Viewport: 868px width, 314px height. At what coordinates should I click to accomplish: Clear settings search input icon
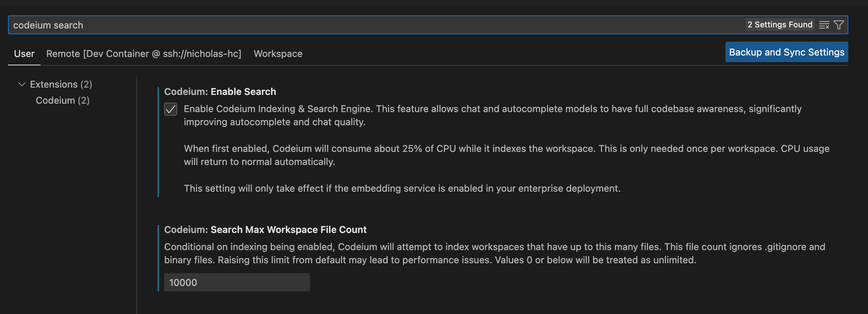(824, 25)
